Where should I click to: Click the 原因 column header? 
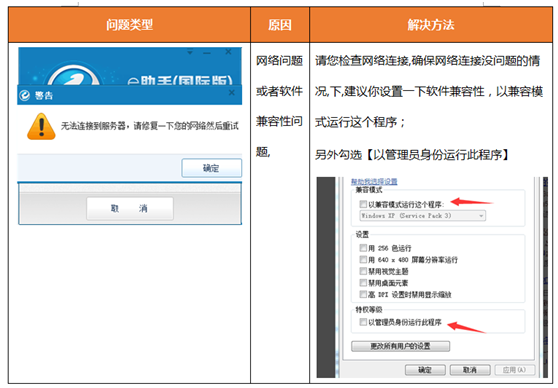[280, 25]
